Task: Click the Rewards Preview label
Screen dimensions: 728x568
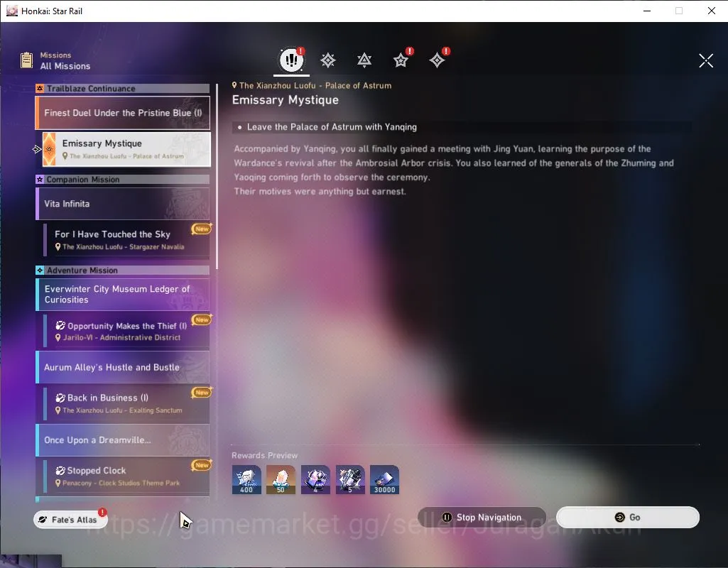Action: coord(264,455)
